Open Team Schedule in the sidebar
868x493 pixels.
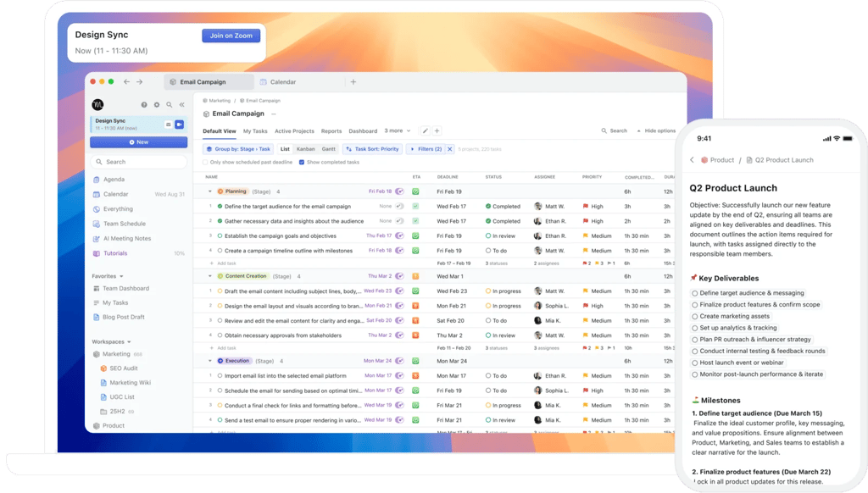(x=125, y=224)
